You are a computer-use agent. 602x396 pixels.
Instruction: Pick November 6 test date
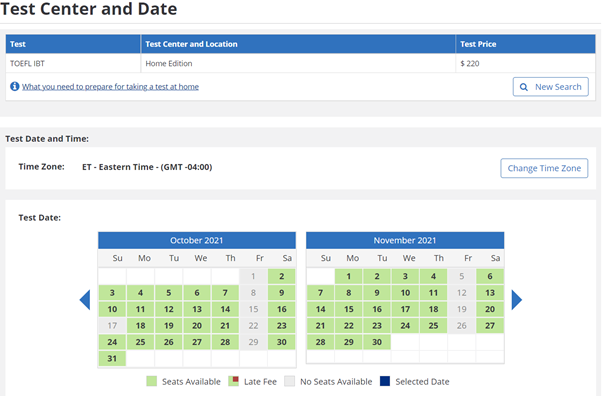490,276
